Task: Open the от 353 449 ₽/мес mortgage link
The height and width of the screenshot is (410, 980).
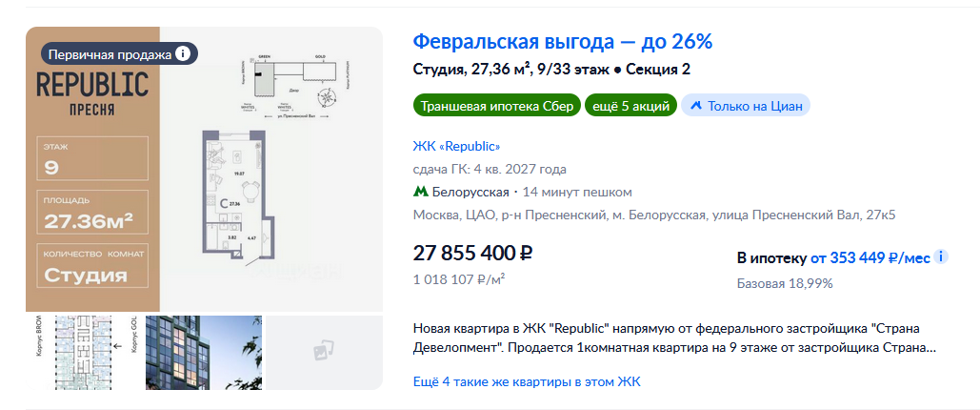Action: (x=870, y=257)
